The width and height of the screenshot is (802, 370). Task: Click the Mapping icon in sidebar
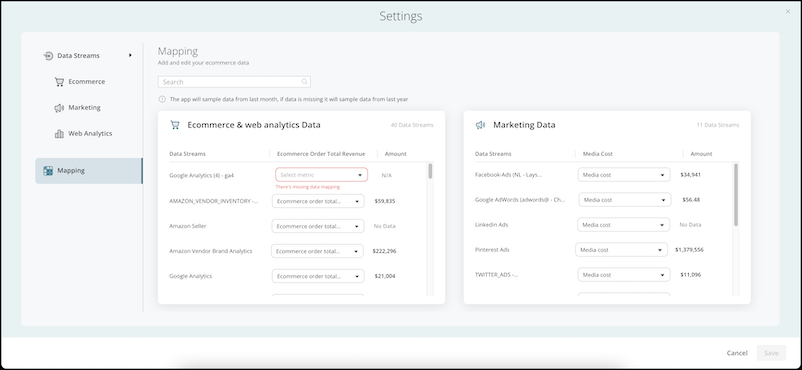48,171
